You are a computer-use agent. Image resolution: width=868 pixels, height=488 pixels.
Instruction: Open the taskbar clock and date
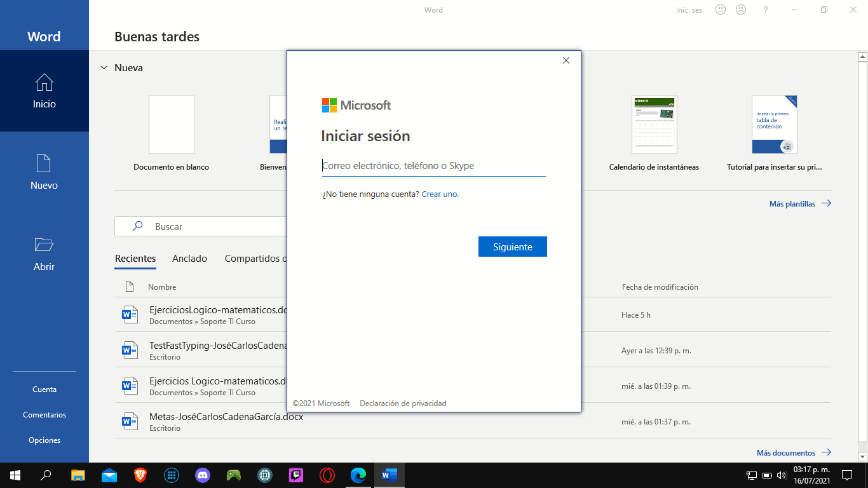coord(811,475)
